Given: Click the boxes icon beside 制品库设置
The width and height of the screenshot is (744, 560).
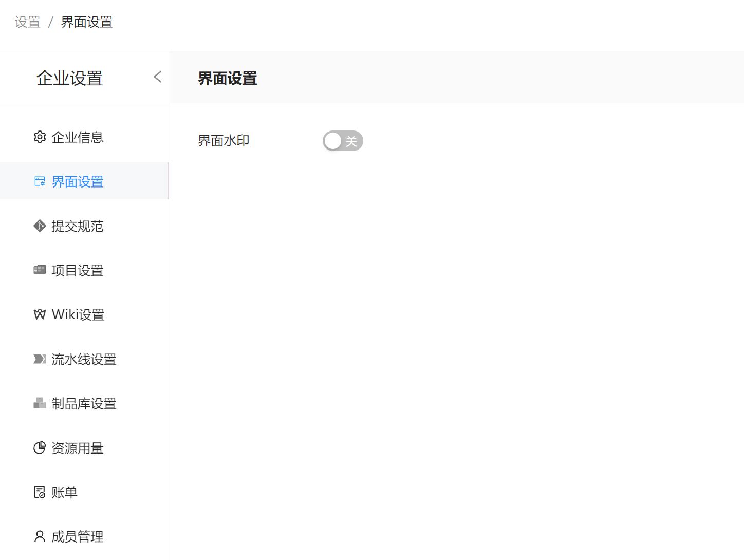Looking at the screenshot, I should click(x=40, y=403).
